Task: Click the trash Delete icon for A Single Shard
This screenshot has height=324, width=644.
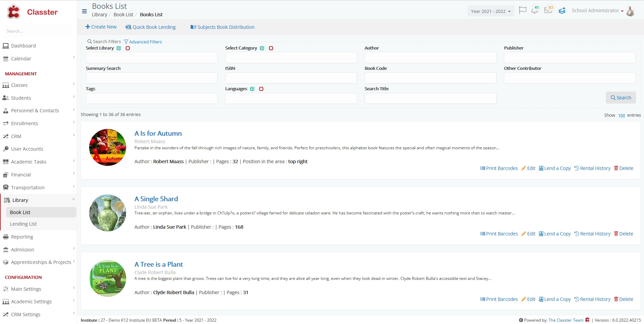Action: click(x=616, y=234)
